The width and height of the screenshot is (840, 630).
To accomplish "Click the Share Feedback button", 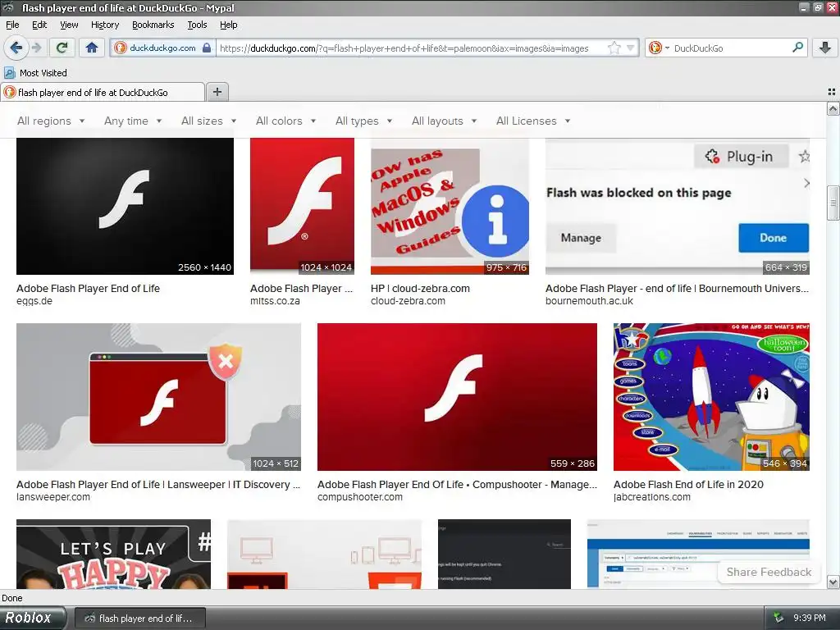I will (x=769, y=572).
